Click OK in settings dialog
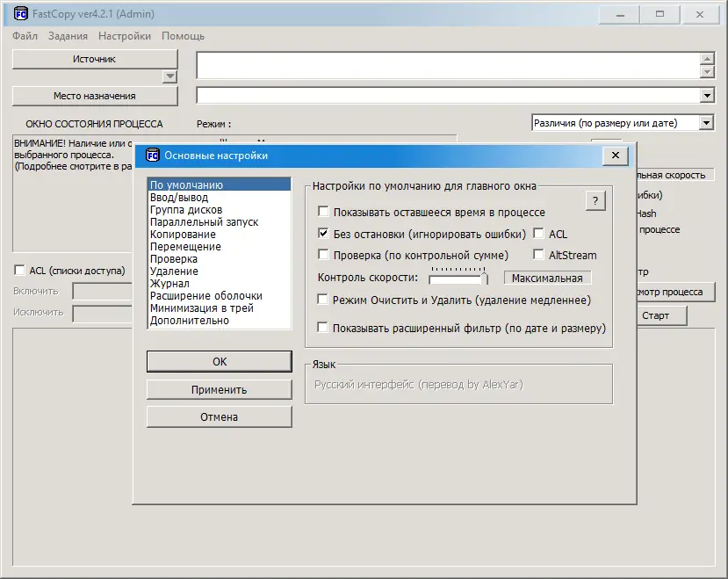The height and width of the screenshot is (579, 728). pos(220,361)
